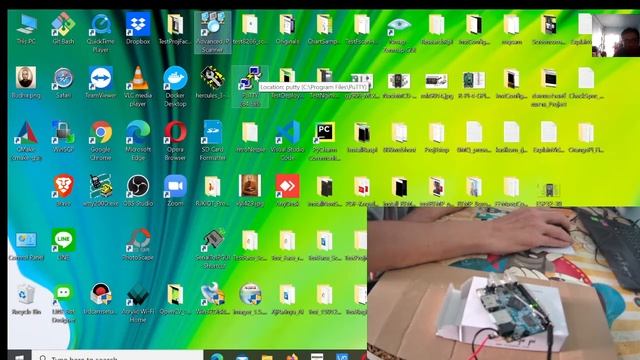Open the Xiaogu Kuaiqi eye icon
The image size is (640, 360).
pyautogui.click(x=399, y=33)
